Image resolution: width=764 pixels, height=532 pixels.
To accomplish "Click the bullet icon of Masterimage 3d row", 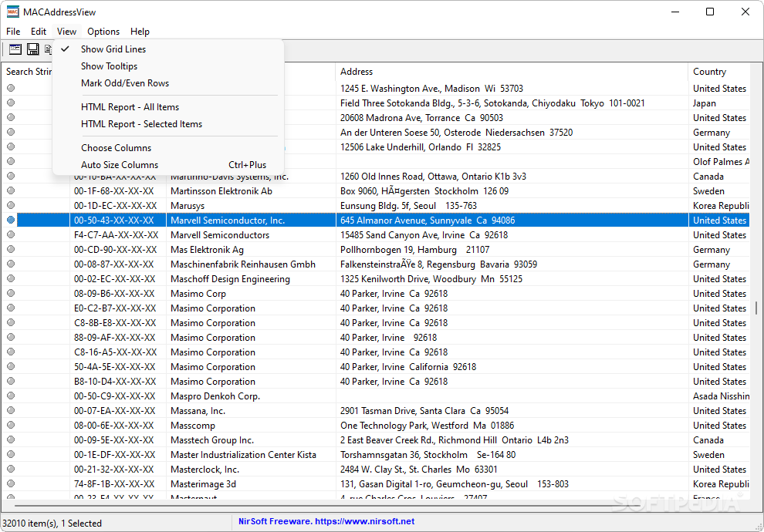I will (x=11, y=483).
